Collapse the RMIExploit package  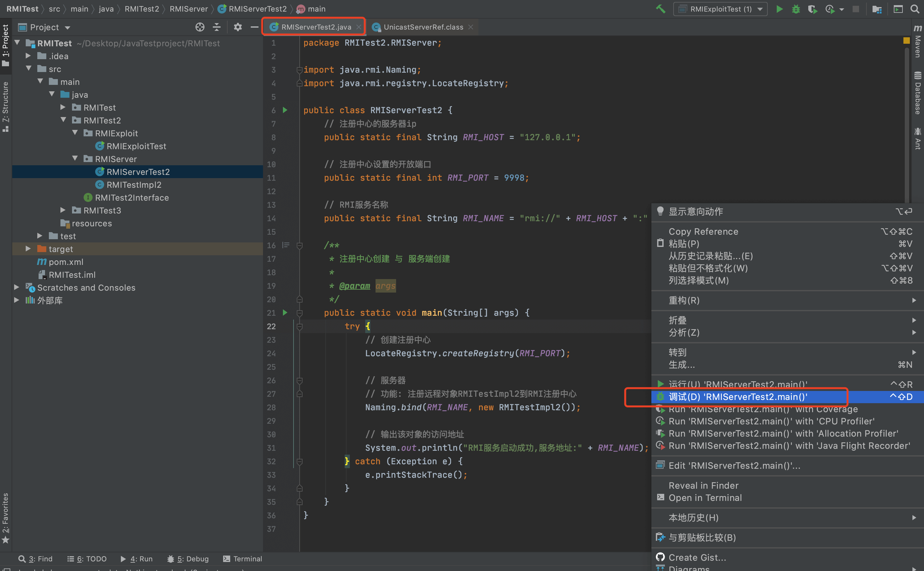(x=75, y=132)
